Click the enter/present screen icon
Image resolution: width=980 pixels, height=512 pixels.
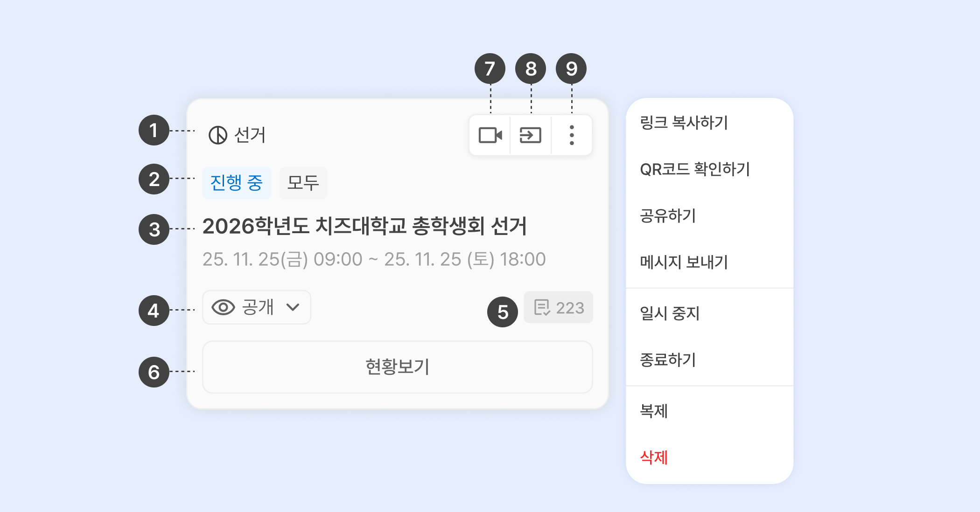pos(531,135)
